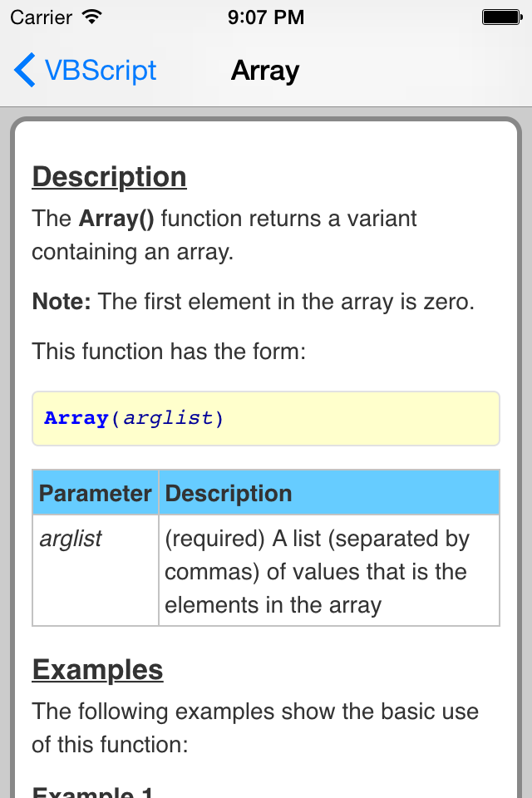Click the Description table column header
Image resolution: width=532 pixels, height=798 pixels.
(x=229, y=493)
